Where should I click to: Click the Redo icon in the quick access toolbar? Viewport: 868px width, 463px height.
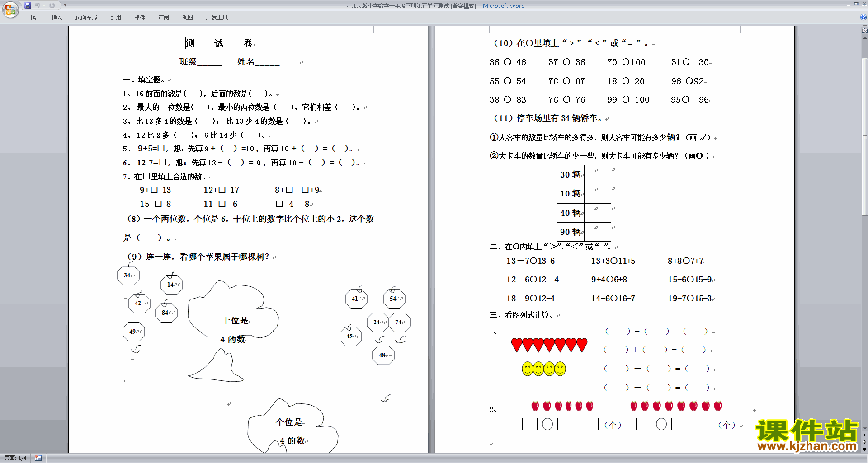click(x=52, y=5)
